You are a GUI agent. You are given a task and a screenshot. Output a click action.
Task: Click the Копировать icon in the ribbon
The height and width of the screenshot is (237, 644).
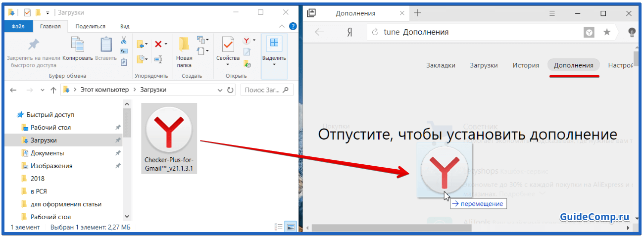[78, 45]
